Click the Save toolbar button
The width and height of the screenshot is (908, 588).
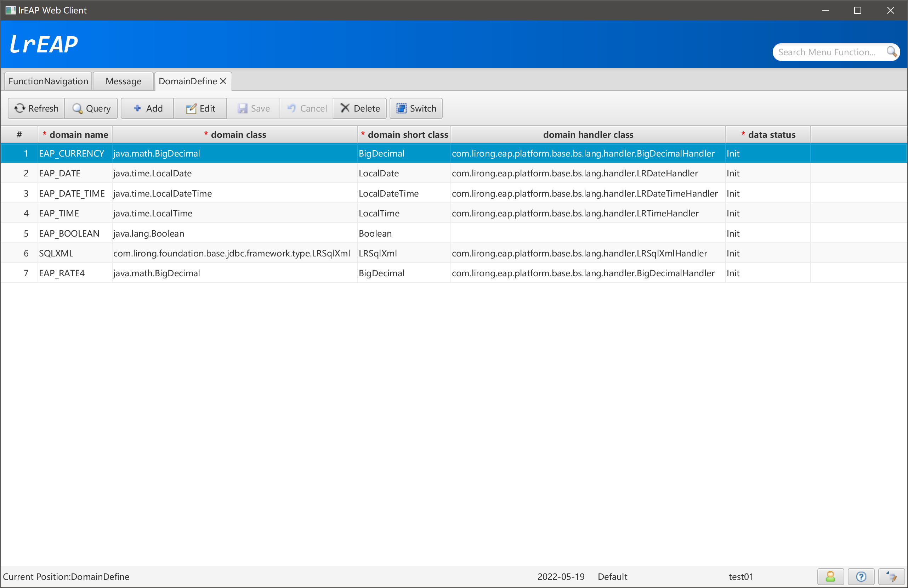point(253,108)
